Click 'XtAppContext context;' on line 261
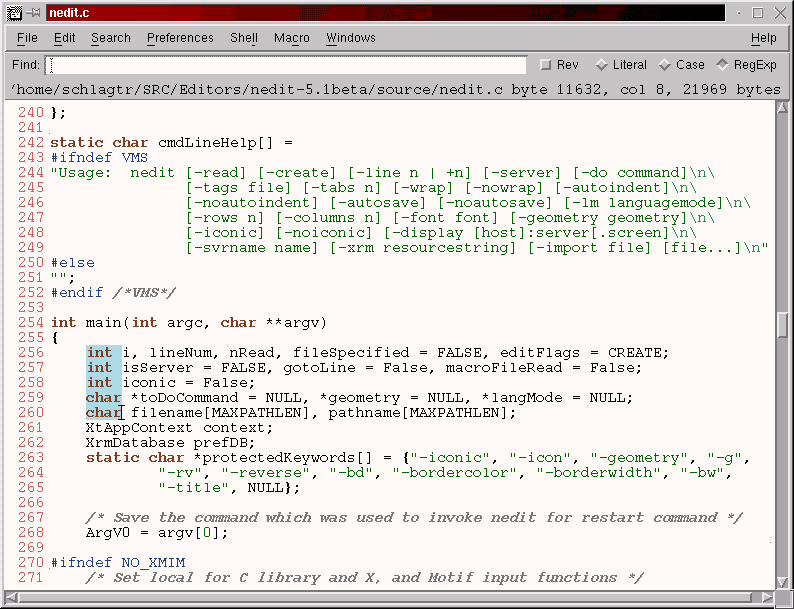Viewport: 794px width, 609px height. pyautogui.click(x=179, y=428)
